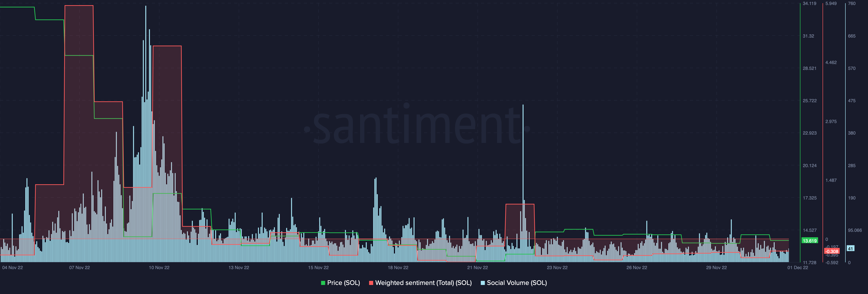Click the 5.949 sentiment axis top value
Screen dimensions: 868x294
click(831, 3)
